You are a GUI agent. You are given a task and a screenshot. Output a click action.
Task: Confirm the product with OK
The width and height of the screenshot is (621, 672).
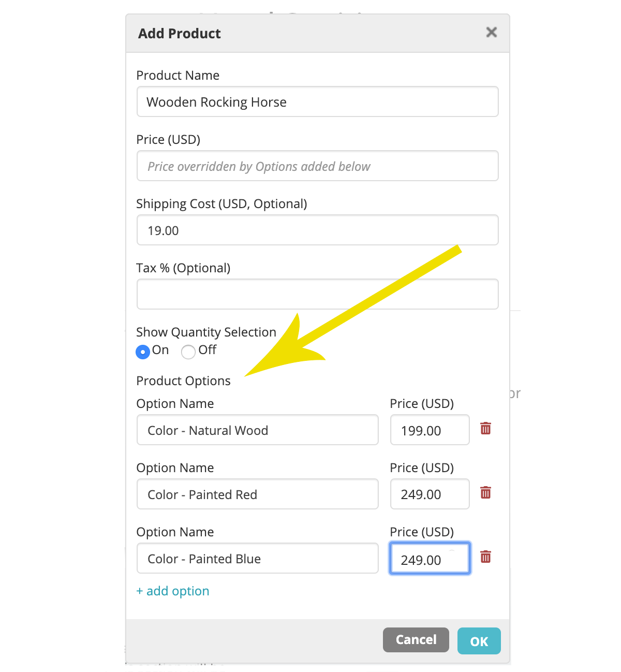479,641
